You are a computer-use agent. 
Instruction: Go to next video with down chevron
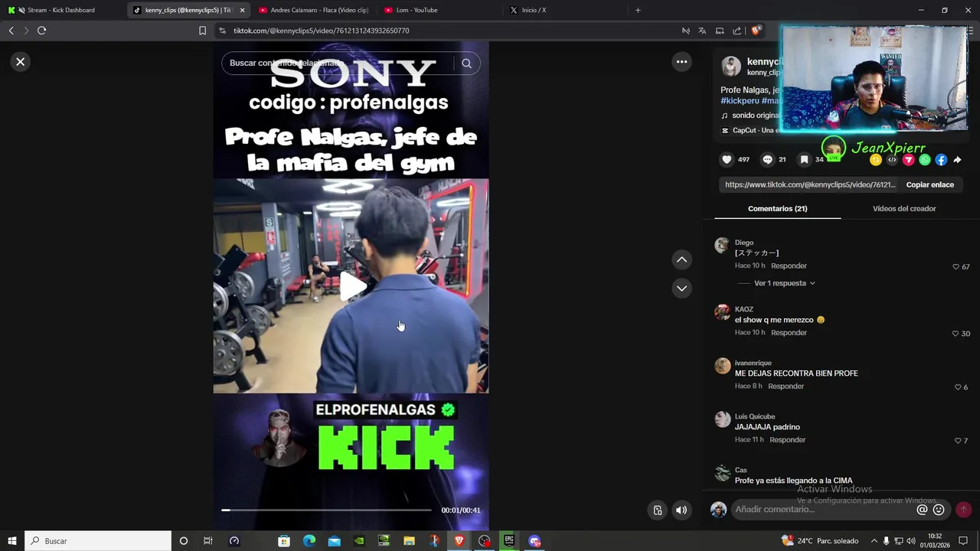click(x=681, y=289)
